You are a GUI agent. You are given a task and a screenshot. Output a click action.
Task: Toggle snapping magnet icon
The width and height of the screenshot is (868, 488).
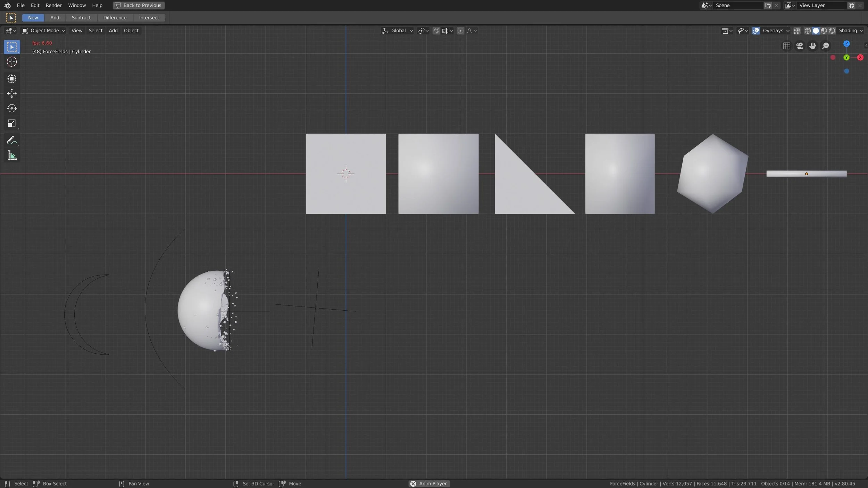click(x=436, y=31)
